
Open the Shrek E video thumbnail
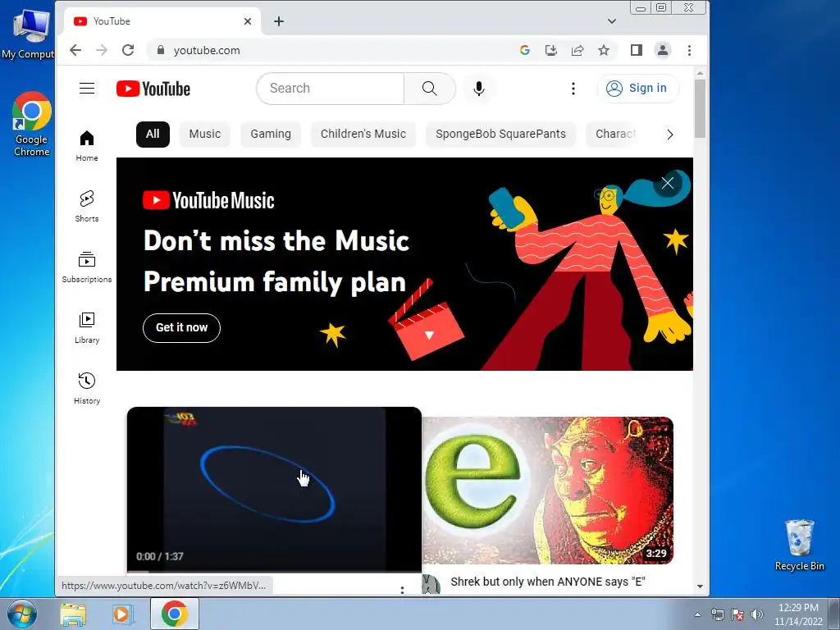click(x=547, y=491)
